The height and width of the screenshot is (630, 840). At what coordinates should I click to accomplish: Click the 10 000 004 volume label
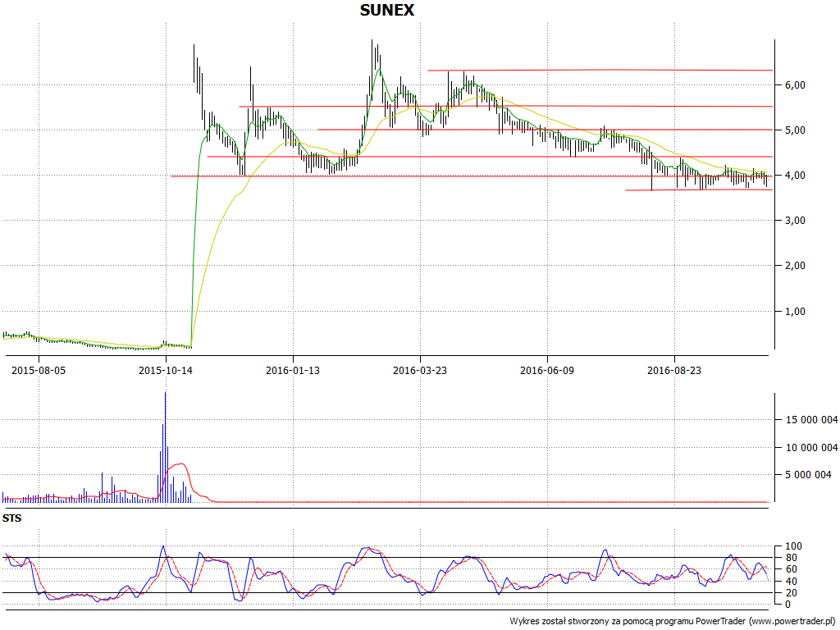[811, 447]
